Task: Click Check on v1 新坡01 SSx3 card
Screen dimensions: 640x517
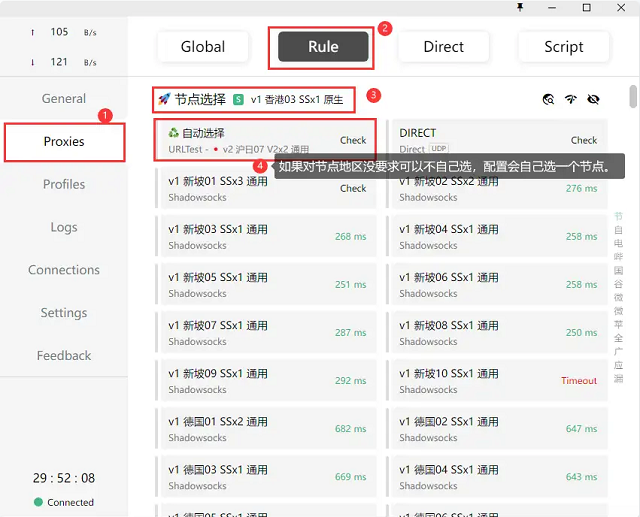Action: (353, 189)
